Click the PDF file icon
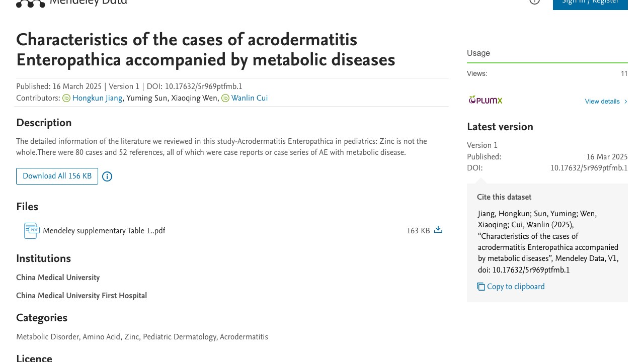This screenshot has width=644, height=362. (32, 231)
